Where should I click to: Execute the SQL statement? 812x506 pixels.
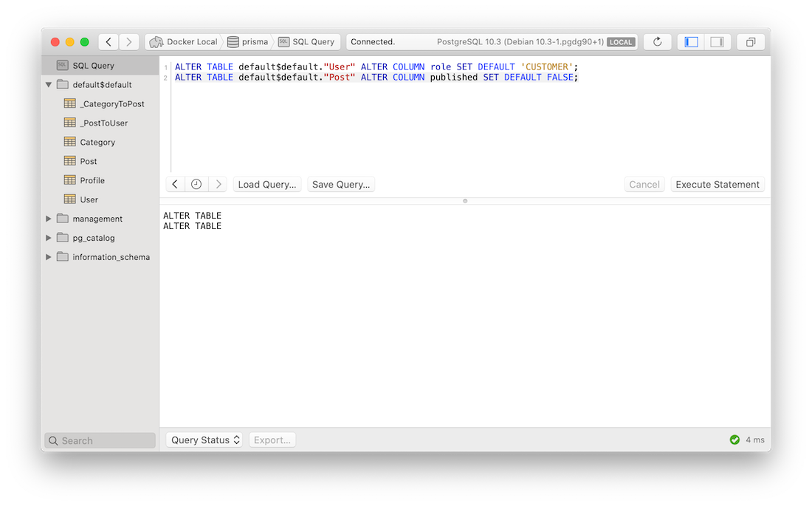point(717,184)
